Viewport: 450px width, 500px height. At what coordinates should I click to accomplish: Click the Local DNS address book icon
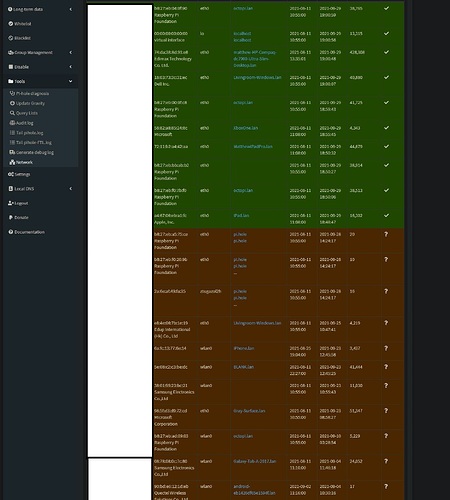(x=11, y=188)
